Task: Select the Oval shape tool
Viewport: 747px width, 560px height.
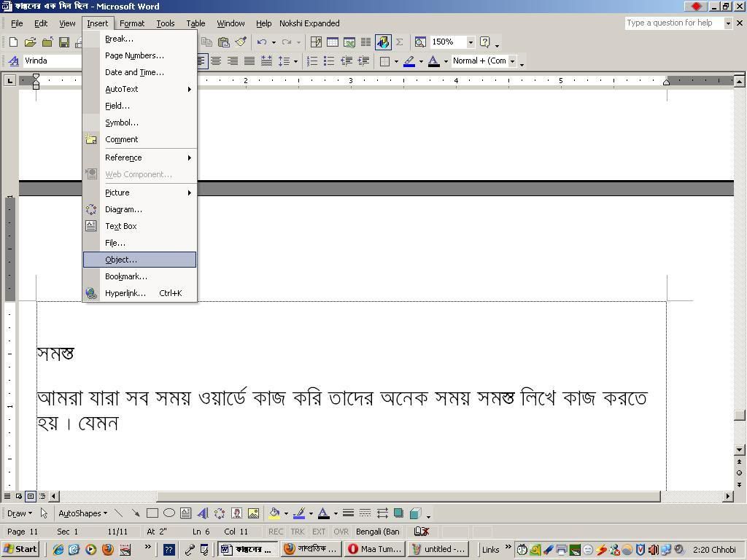Action: tap(170, 513)
